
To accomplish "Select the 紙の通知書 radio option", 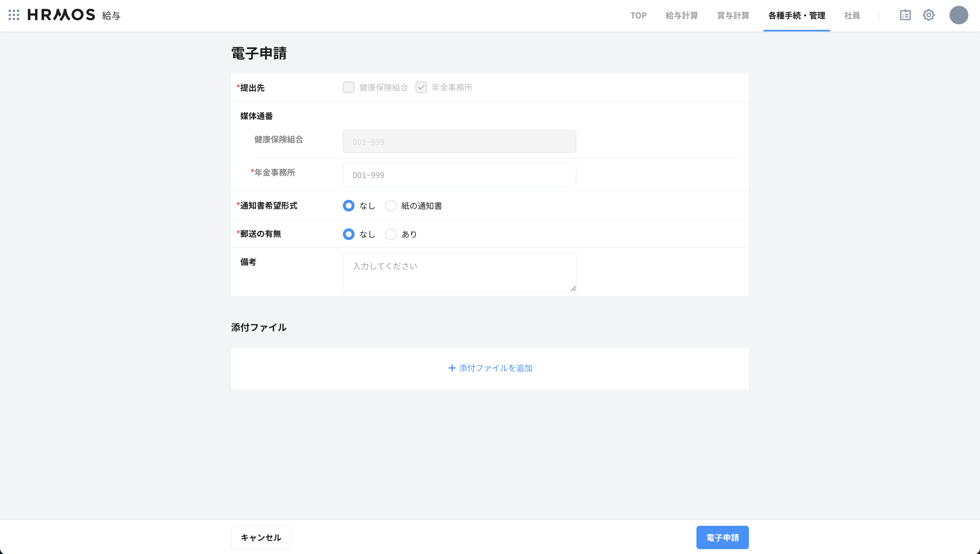I will 391,206.
